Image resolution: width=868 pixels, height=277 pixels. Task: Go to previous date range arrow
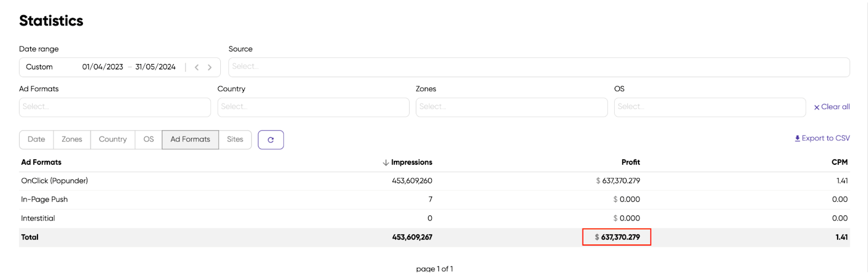[197, 67]
